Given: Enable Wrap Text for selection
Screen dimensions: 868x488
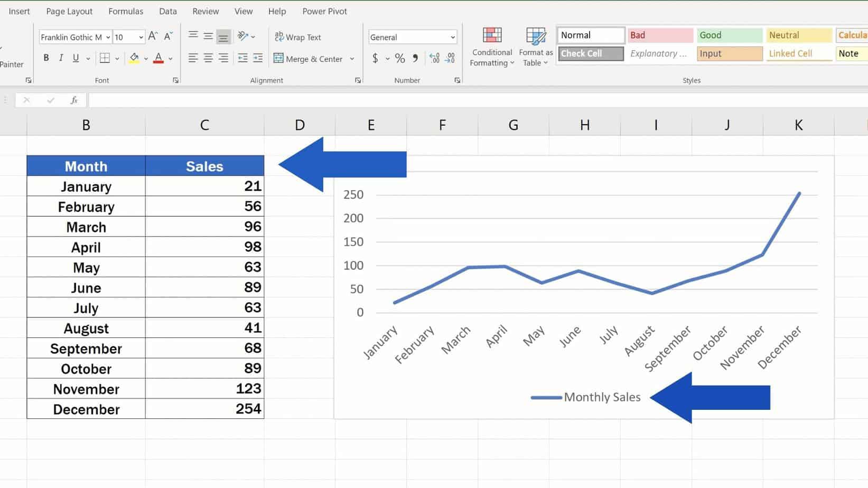Looking at the screenshot, I should point(297,37).
